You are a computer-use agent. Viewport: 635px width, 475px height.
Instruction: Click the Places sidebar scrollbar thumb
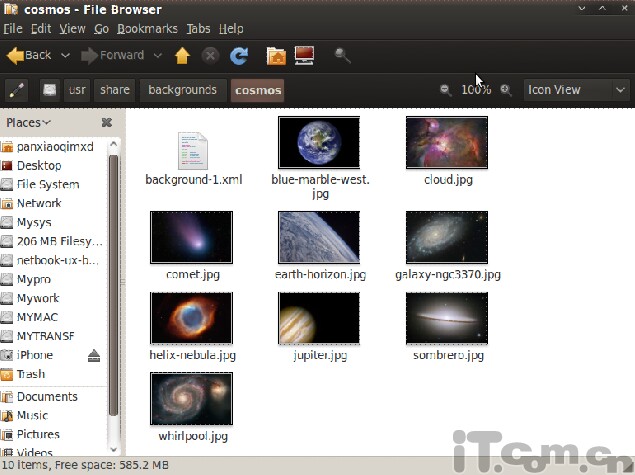(113, 285)
